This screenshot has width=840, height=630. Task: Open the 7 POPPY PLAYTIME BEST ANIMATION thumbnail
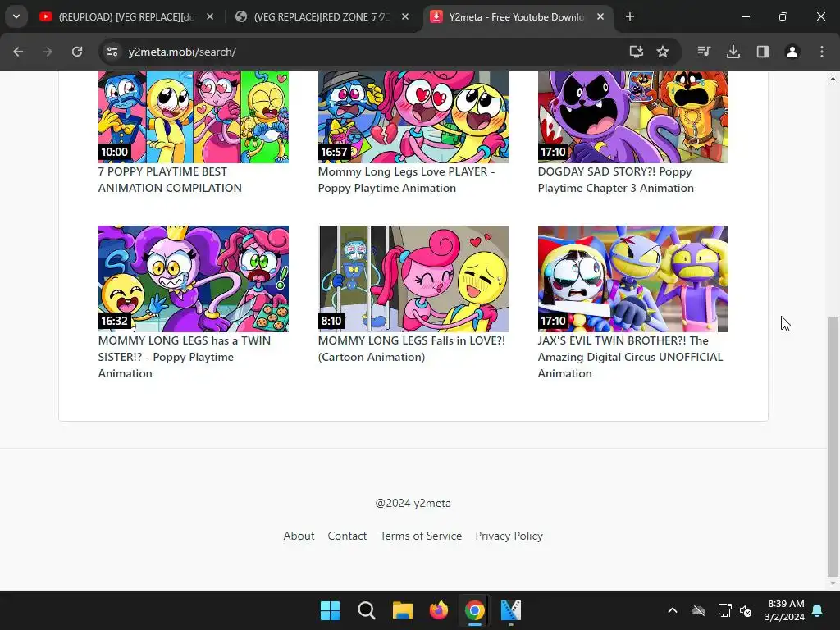[194, 116]
